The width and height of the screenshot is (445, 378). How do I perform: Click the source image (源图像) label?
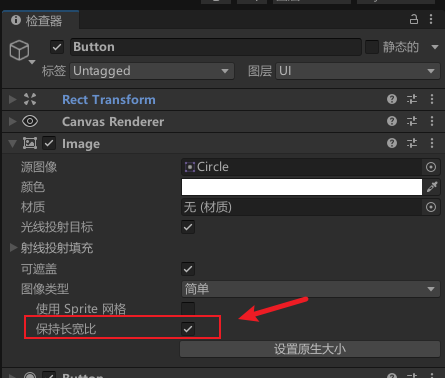(x=39, y=167)
